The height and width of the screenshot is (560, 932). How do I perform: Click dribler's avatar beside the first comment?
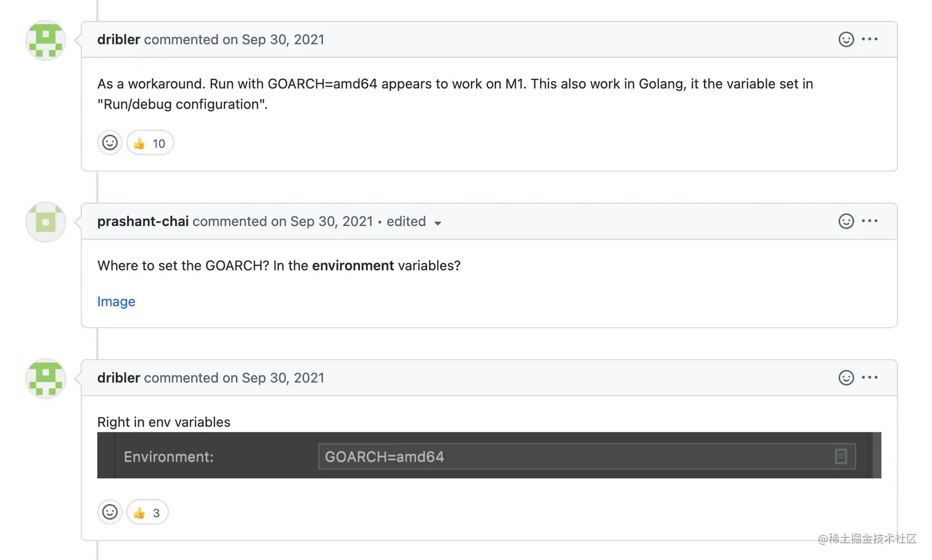click(x=46, y=40)
